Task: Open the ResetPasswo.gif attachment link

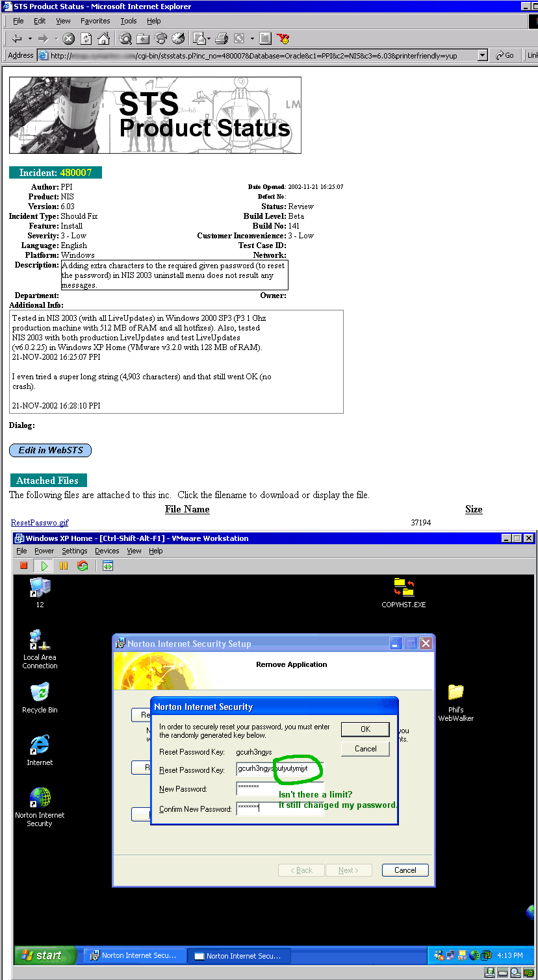Action: [40, 523]
